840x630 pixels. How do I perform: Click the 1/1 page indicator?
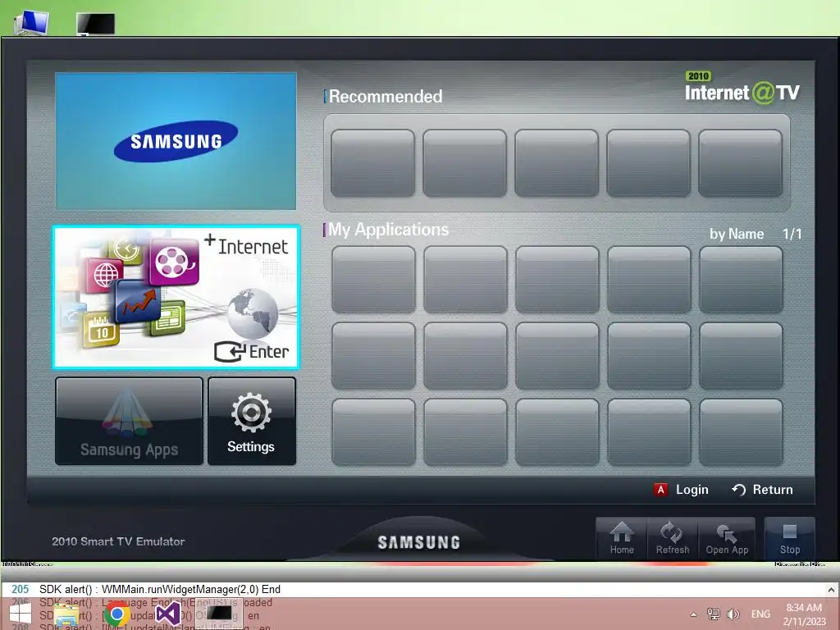(792, 234)
